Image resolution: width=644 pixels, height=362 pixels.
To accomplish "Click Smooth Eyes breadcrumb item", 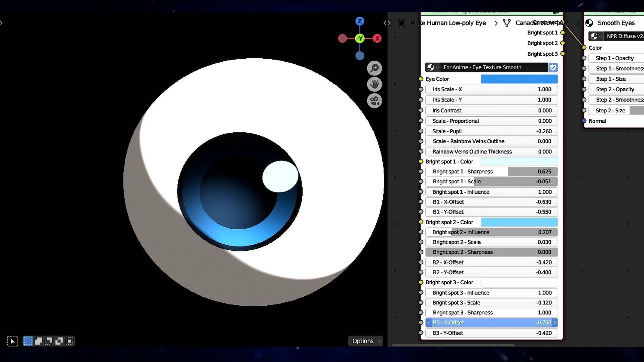I will 616,23.
